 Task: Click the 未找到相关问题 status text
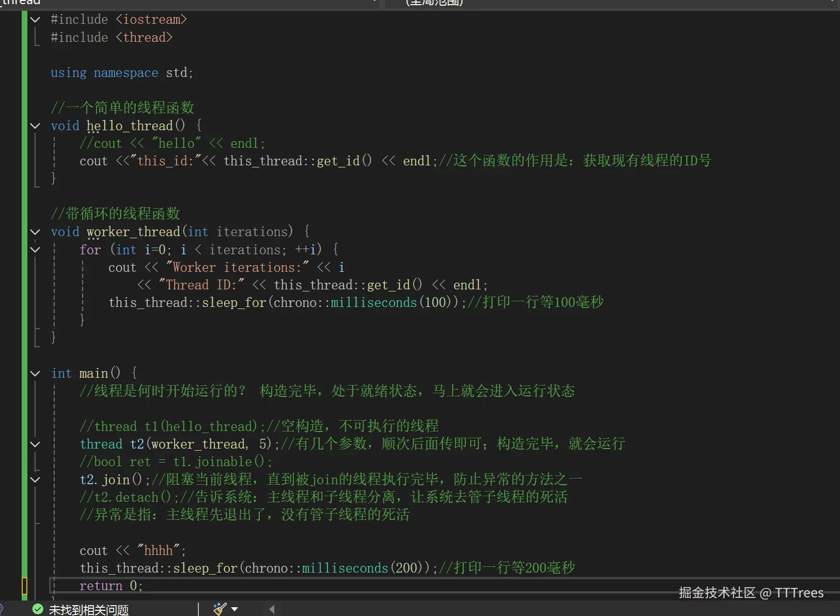(x=88, y=610)
